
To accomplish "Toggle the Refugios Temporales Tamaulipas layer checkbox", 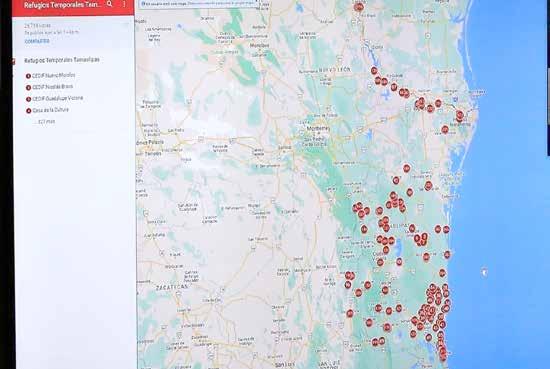I will coord(13,62).
